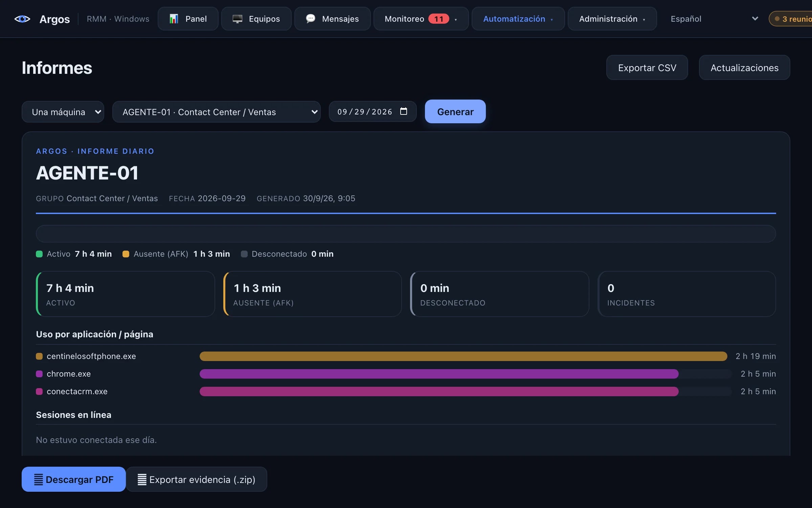
Task: Click the 3 reuniones status pill
Action: point(791,19)
